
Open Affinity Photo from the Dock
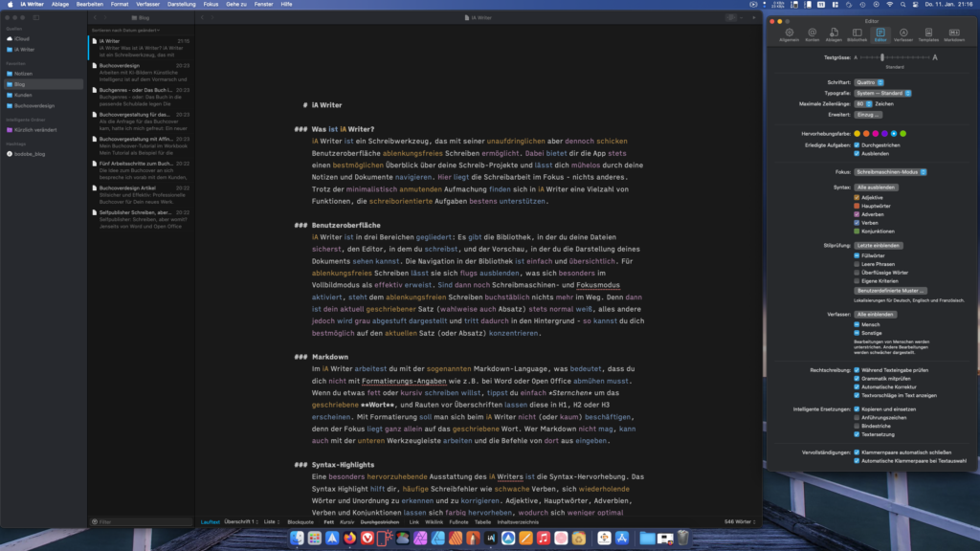(x=420, y=538)
